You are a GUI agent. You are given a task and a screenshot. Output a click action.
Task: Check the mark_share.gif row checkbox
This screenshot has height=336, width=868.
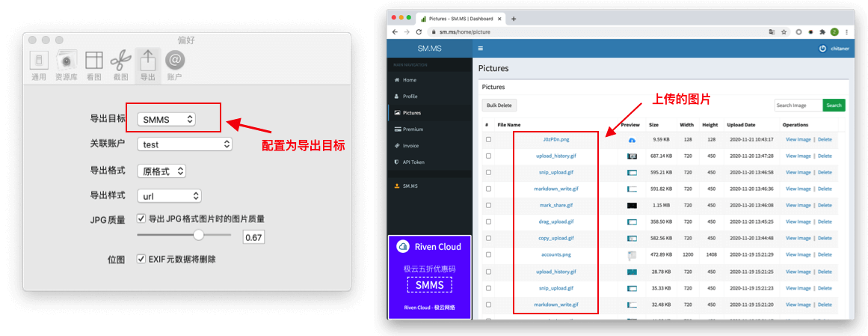click(488, 205)
